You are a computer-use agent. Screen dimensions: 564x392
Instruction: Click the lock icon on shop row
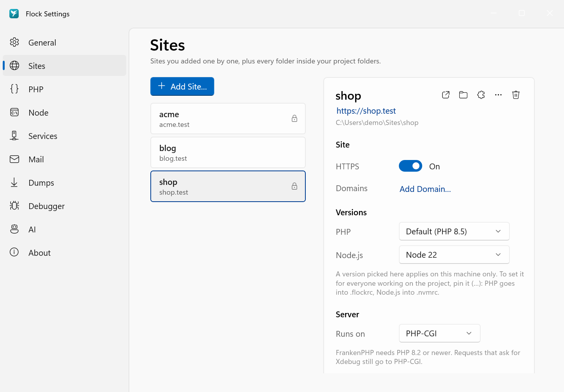(x=294, y=186)
